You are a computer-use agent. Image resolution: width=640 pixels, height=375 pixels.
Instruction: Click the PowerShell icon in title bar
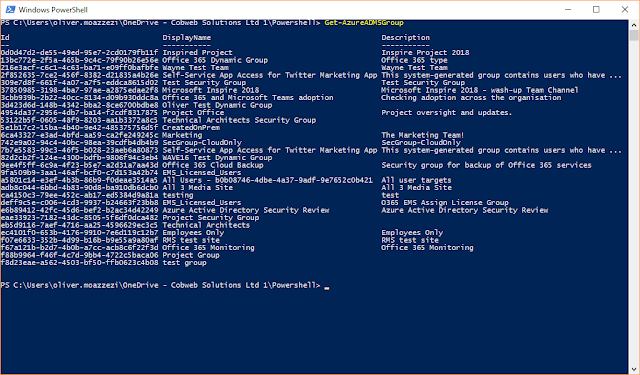[10, 9]
